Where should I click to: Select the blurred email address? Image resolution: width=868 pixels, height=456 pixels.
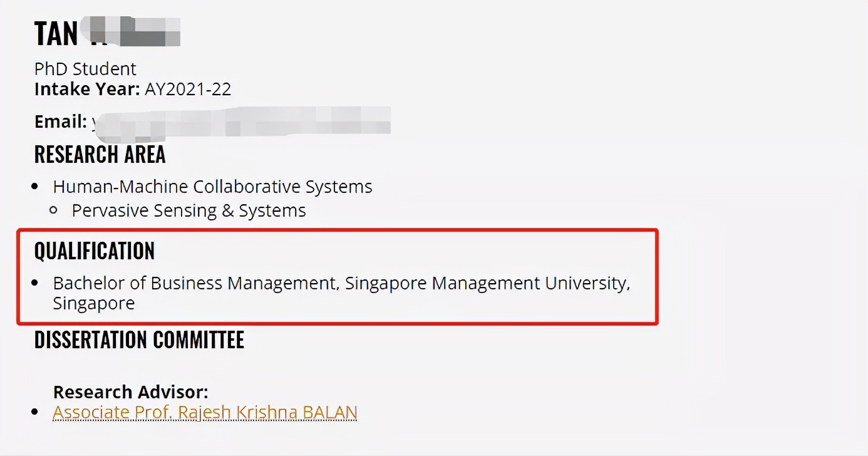(242, 120)
